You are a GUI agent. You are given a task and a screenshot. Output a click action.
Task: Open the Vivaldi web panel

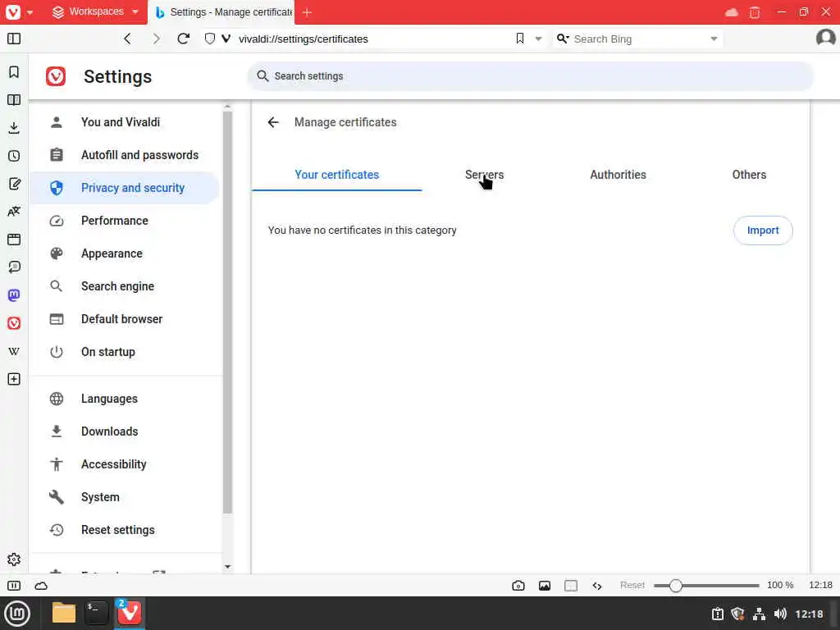point(14,323)
